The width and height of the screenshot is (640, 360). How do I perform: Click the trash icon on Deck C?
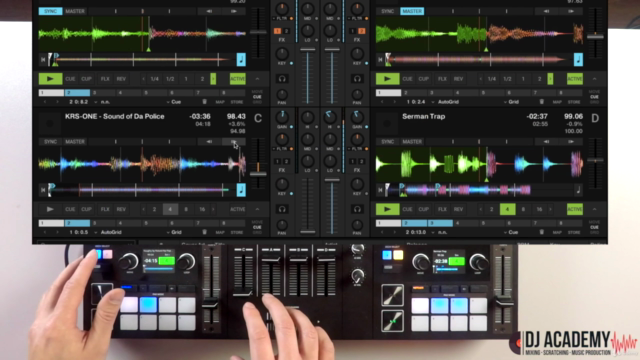(x=204, y=232)
